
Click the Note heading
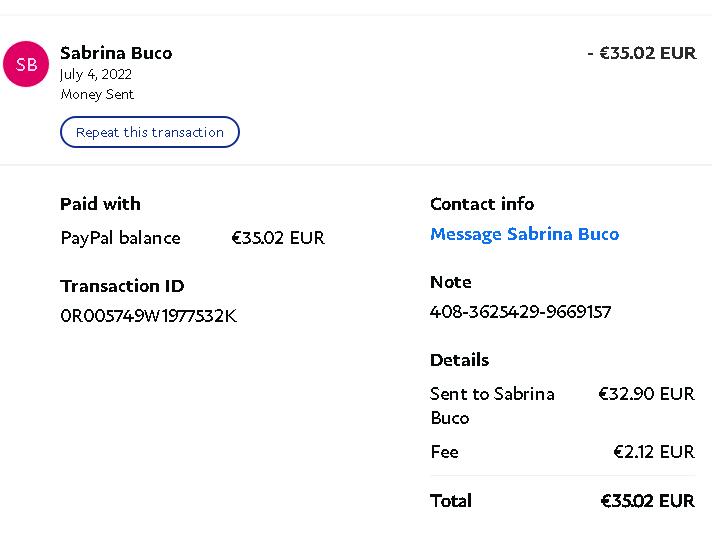click(450, 282)
